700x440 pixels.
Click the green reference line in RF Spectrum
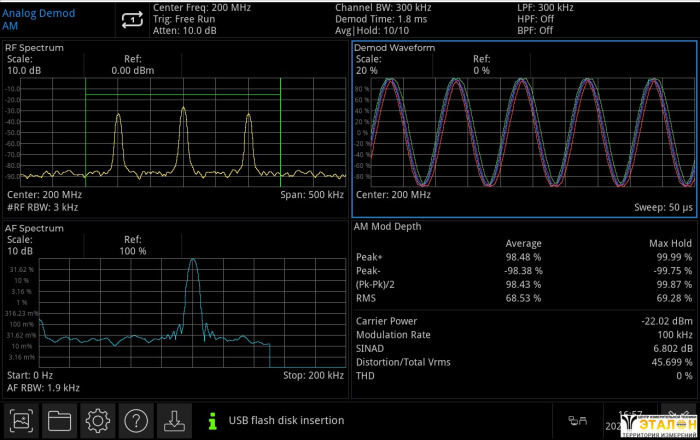180,94
